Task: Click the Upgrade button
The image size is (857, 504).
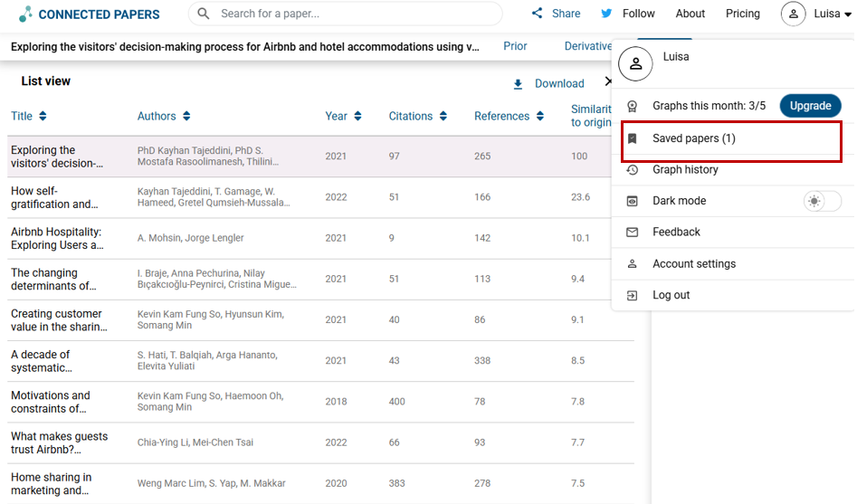Action: pos(810,106)
